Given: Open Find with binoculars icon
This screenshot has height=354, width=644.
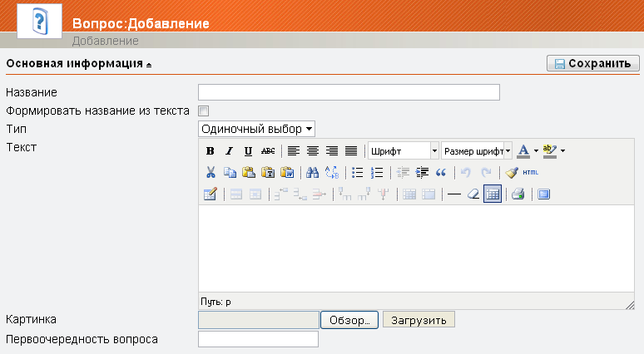Looking at the screenshot, I should click(x=313, y=172).
